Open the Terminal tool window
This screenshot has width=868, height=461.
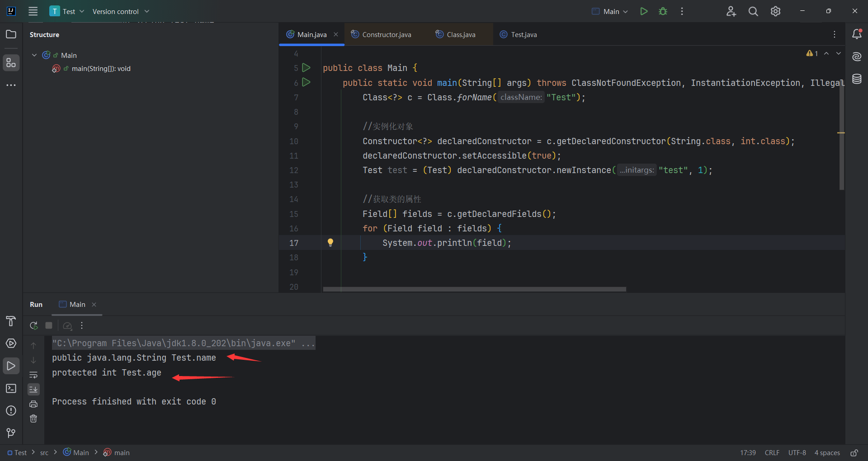[11, 388]
